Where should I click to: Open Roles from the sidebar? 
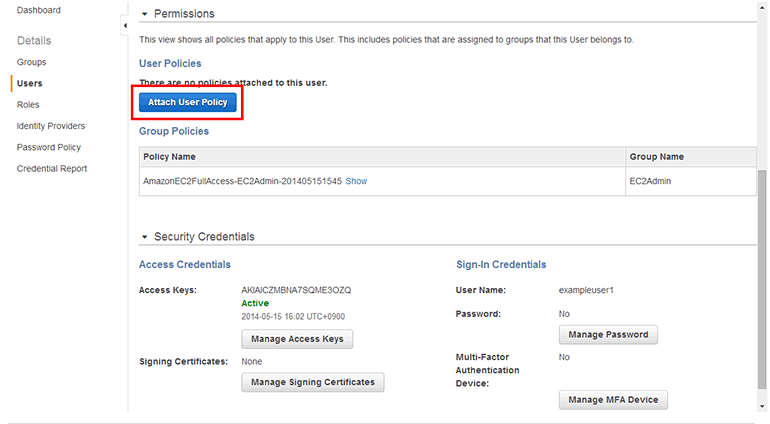[28, 105]
